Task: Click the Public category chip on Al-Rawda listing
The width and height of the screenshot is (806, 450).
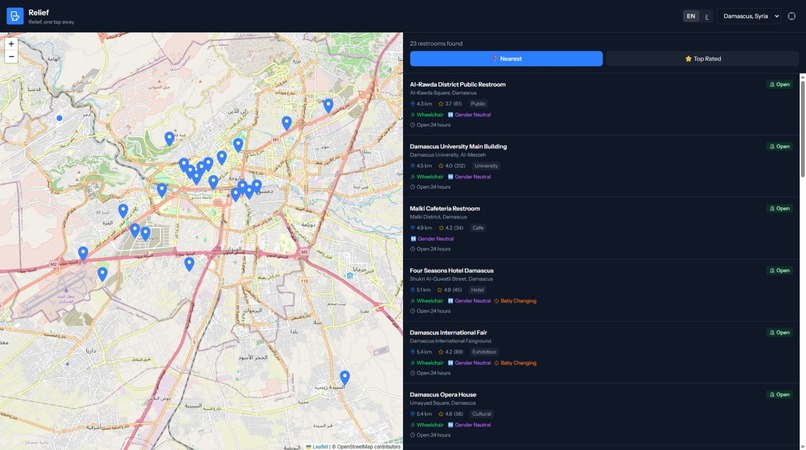Action: pyautogui.click(x=478, y=104)
